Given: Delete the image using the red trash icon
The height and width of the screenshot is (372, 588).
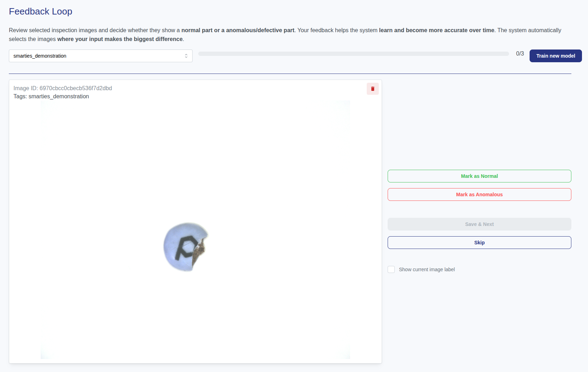Looking at the screenshot, I should click(372, 89).
